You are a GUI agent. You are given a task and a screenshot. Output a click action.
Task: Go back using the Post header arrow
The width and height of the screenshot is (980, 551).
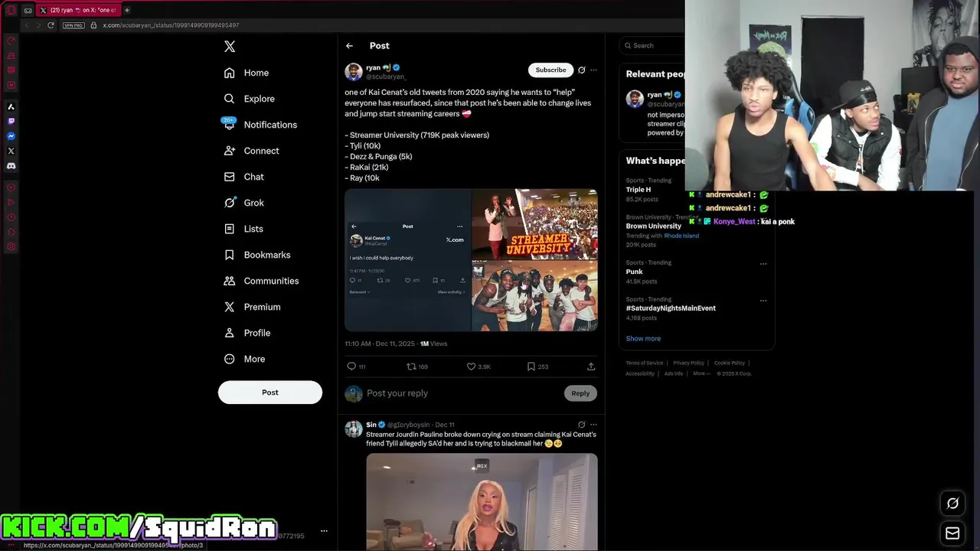tap(349, 46)
